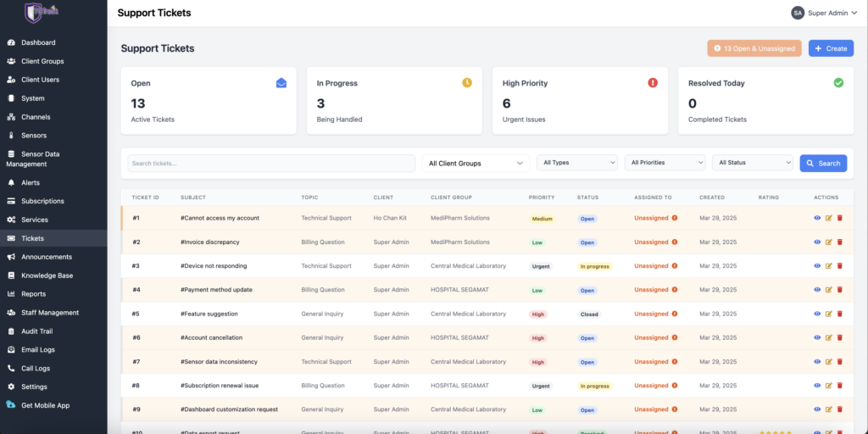The image size is (868, 434).
Task: Click the view eye icon for ticket #7
Action: click(x=817, y=362)
